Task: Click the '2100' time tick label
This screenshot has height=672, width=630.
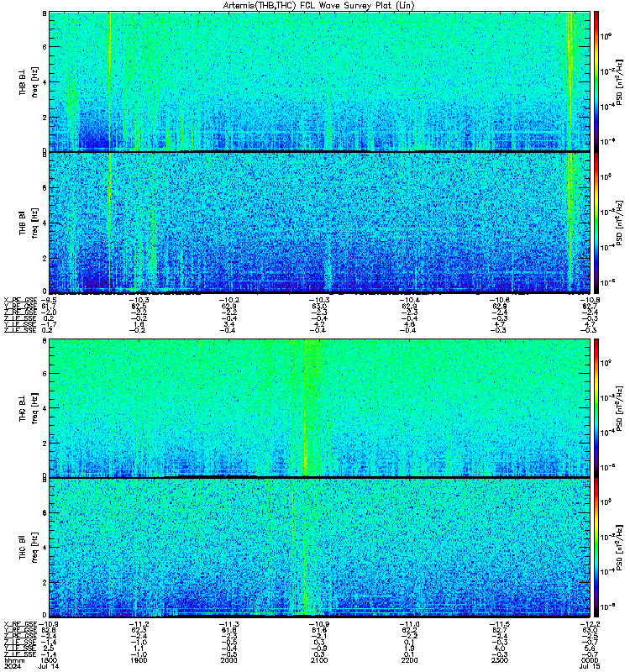Action: click(x=319, y=660)
